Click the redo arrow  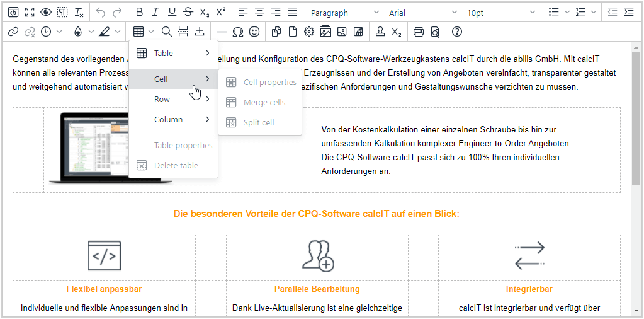117,13
